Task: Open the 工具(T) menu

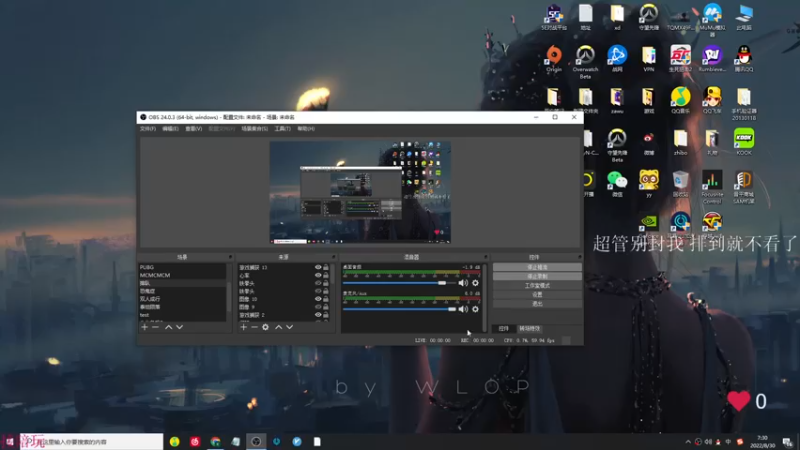Action: (x=282, y=129)
